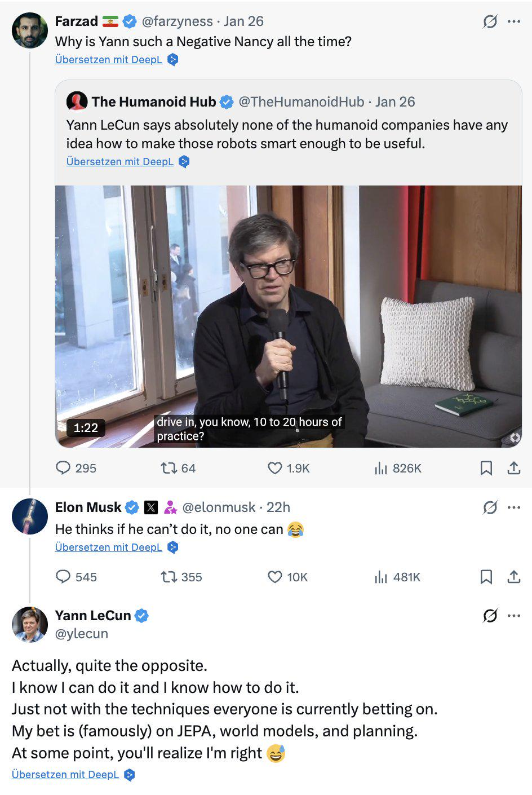Viewport: 532px width, 795px height.
Task: Open The Humanoid Hub profile name
Action: pos(153,102)
